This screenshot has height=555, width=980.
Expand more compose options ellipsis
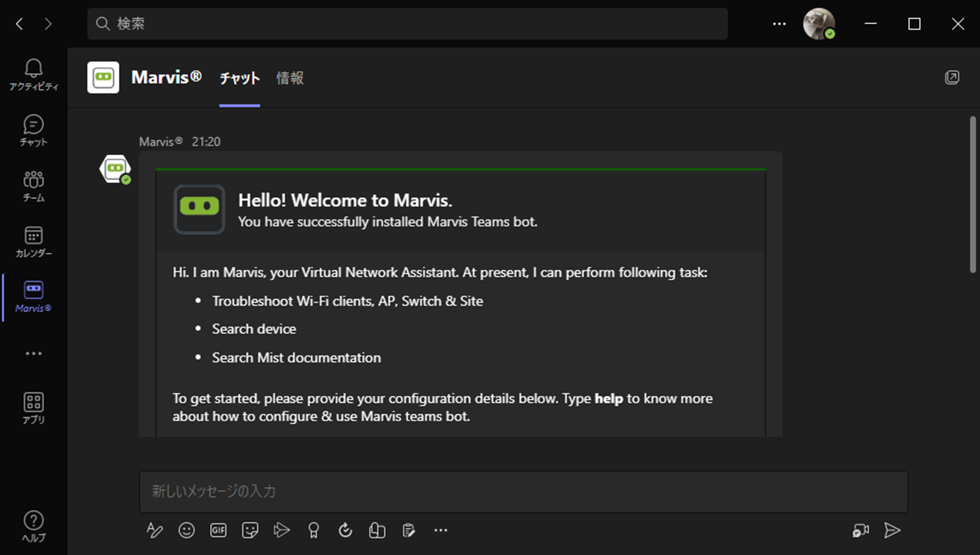(x=440, y=530)
